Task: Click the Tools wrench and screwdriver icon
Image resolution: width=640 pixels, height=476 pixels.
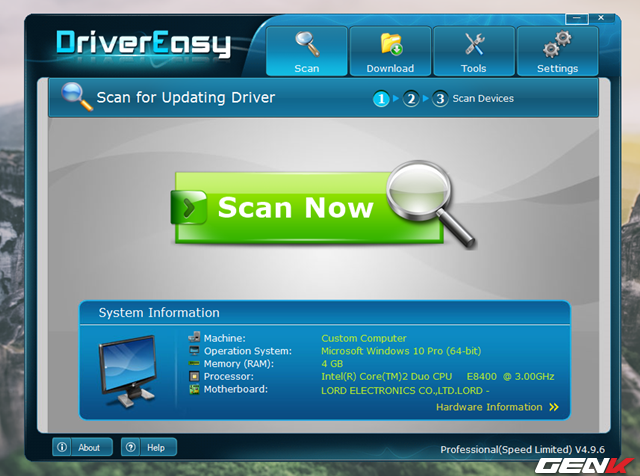Action: 474,45
